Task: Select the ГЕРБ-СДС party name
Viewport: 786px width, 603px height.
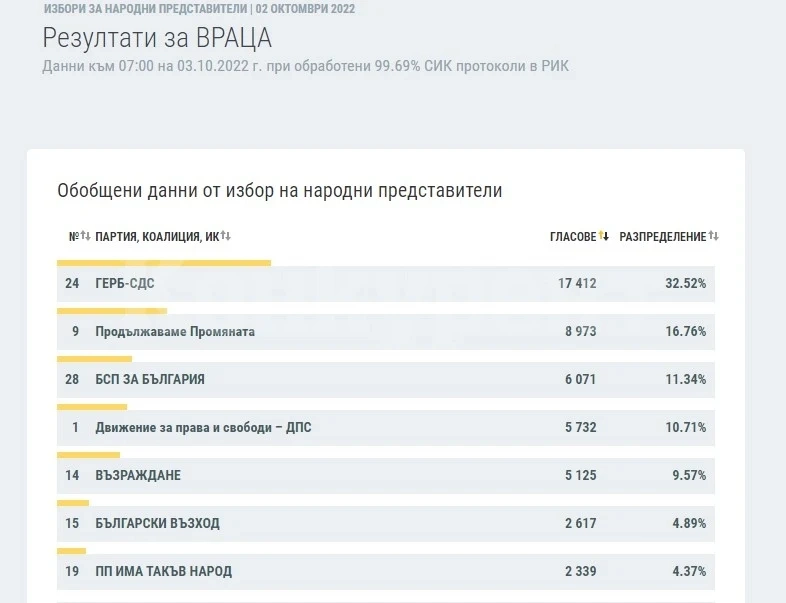Action: (125, 283)
